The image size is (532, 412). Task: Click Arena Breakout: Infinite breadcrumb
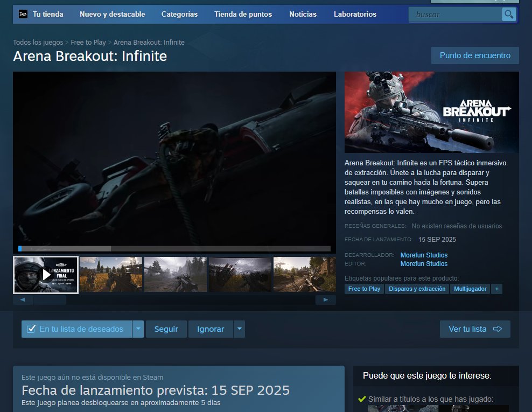(x=149, y=43)
